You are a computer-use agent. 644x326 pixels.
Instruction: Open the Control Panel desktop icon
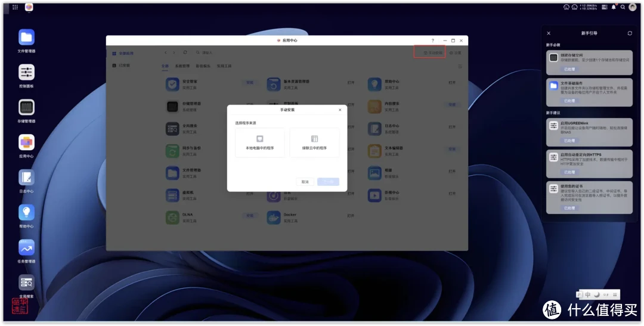point(26,73)
